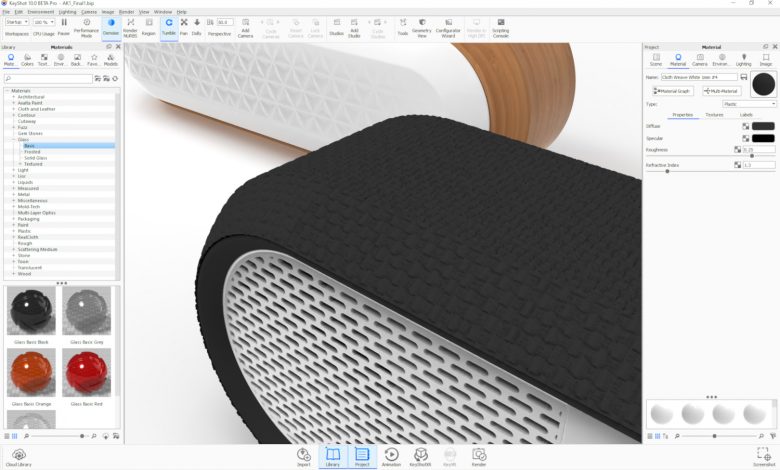780x470 pixels.
Task: Click the Material Graph button
Action: pos(672,91)
